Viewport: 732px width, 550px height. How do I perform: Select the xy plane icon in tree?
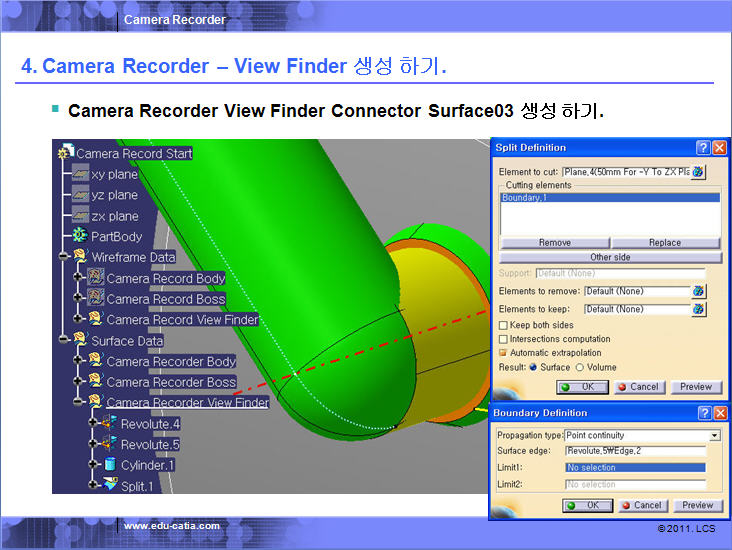(80, 174)
